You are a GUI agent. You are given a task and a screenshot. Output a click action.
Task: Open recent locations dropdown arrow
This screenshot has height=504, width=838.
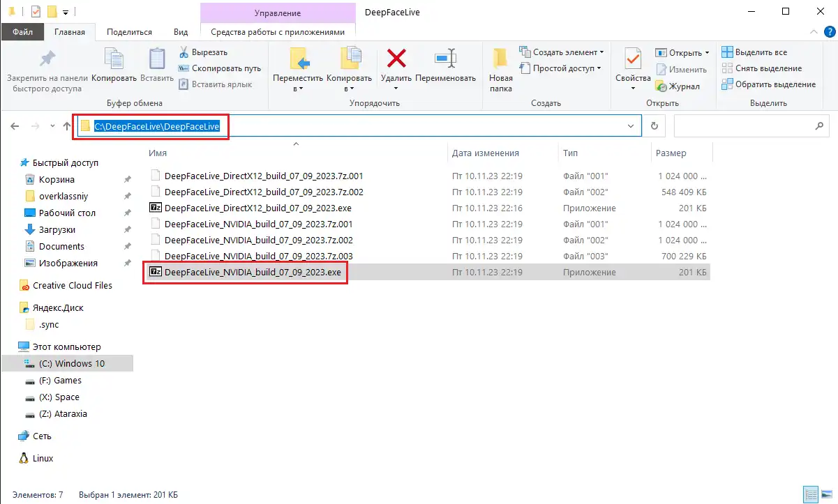(52, 126)
